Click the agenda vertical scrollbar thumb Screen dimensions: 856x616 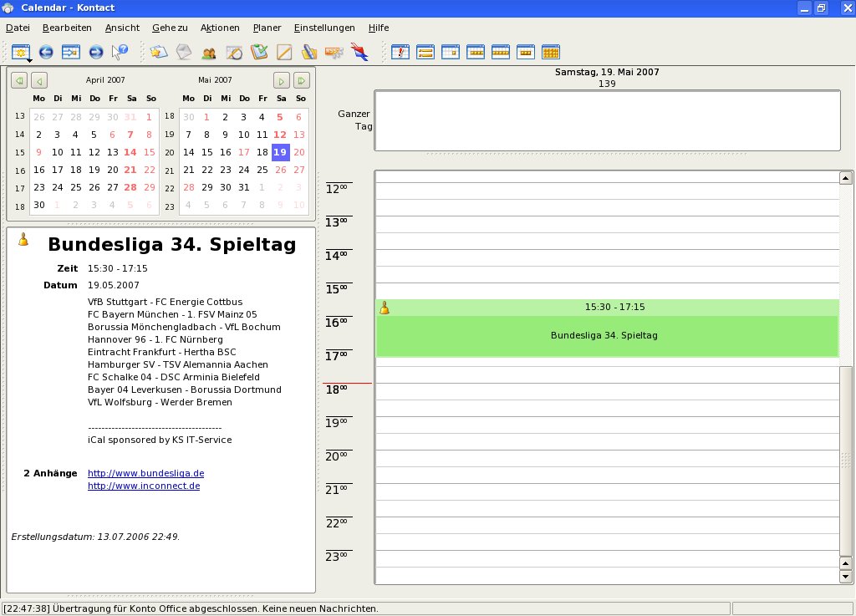(x=846, y=460)
